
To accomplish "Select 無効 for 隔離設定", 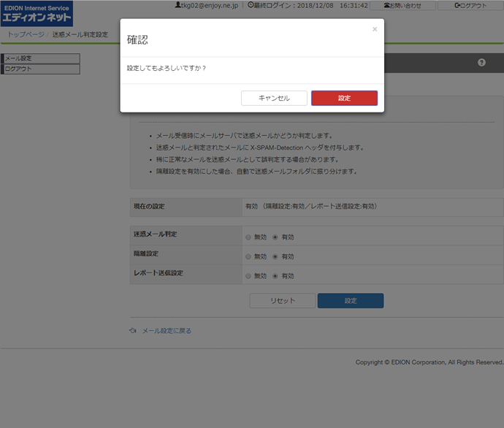I will 248,256.
